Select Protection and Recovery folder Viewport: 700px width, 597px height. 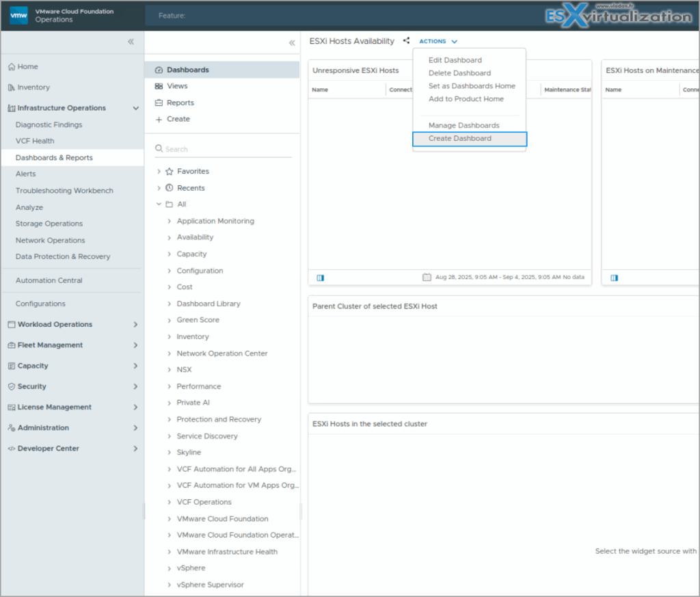pos(219,420)
